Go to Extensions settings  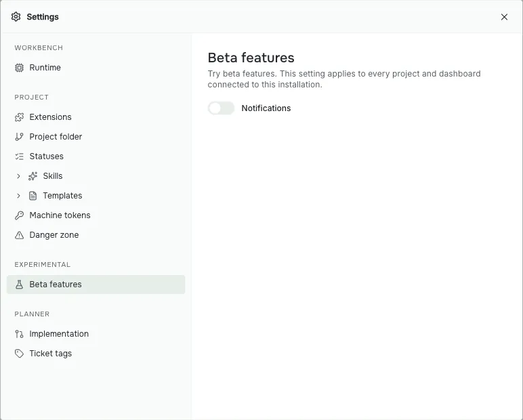pyautogui.click(x=96, y=117)
